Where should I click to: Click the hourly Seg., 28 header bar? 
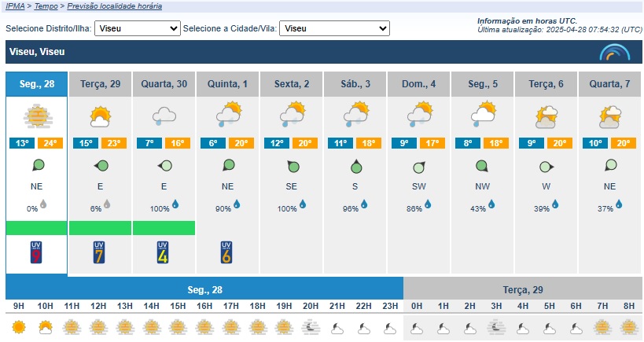point(204,290)
